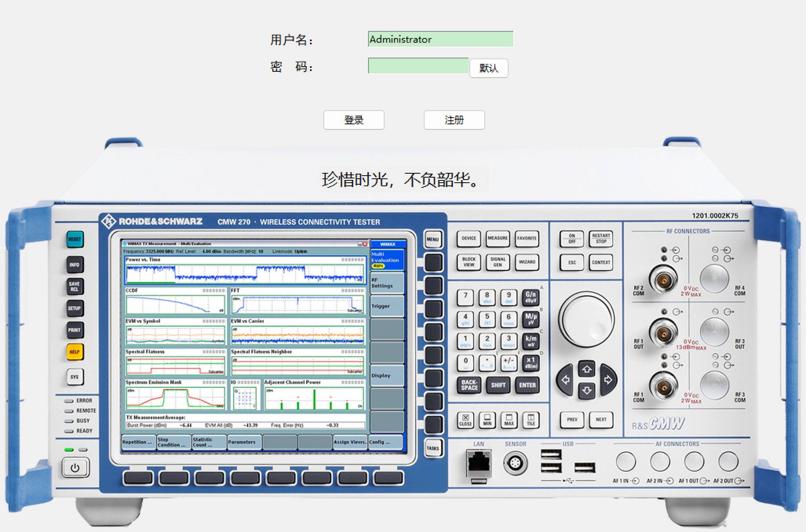Viewport: 806px width, 532px height.
Task: Click the 登录 login button
Action: tap(354, 120)
